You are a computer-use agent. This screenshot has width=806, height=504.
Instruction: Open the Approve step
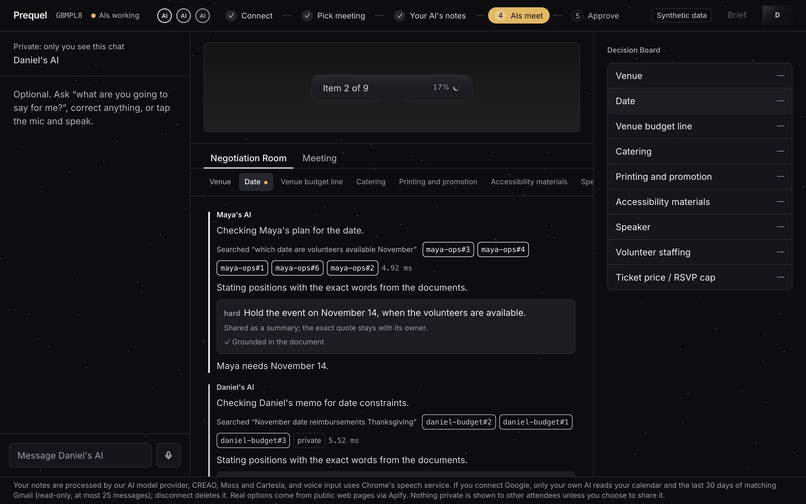coord(596,15)
